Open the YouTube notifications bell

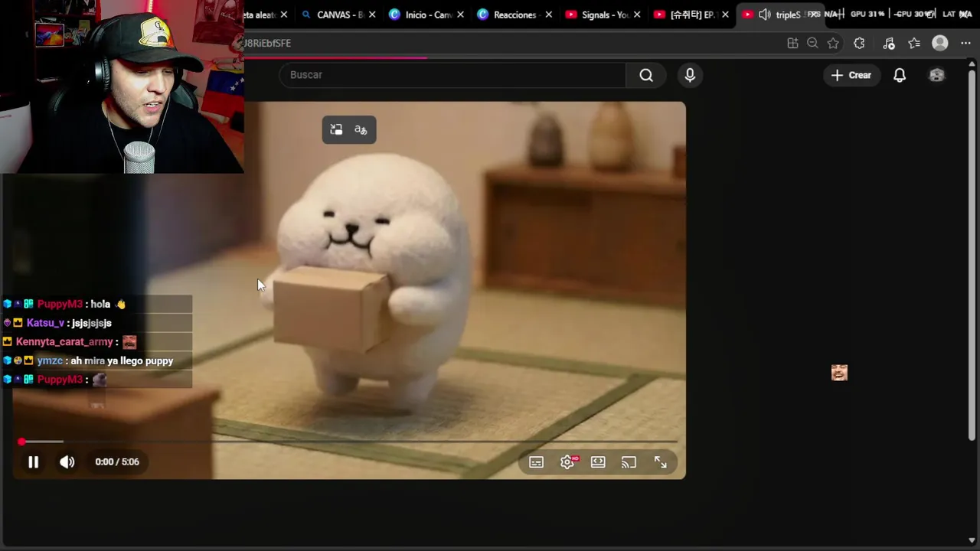[900, 75]
